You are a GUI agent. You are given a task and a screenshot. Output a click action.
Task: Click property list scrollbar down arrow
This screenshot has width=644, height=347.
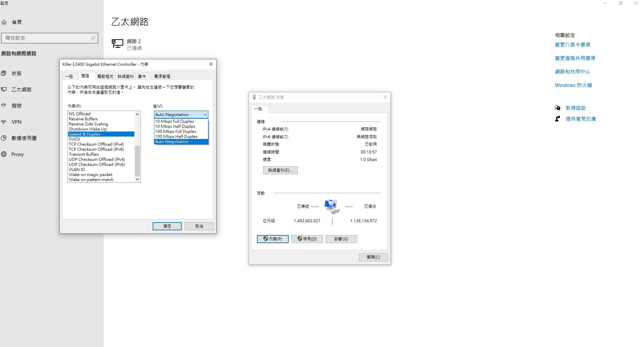click(137, 179)
